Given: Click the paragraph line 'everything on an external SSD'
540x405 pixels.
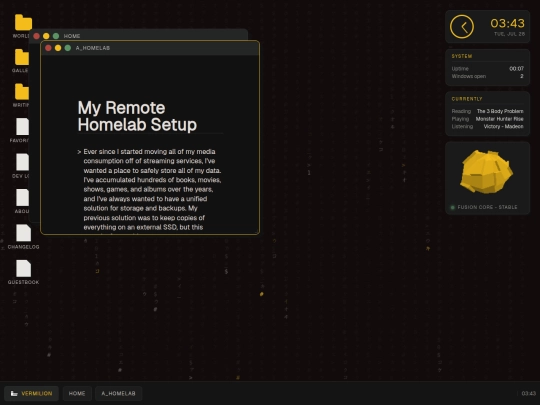Looking at the screenshot, I should [x=143, y=227].
